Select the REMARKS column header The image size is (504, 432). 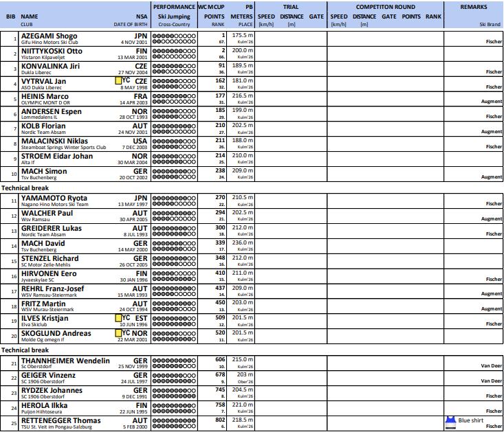[474, 6]
